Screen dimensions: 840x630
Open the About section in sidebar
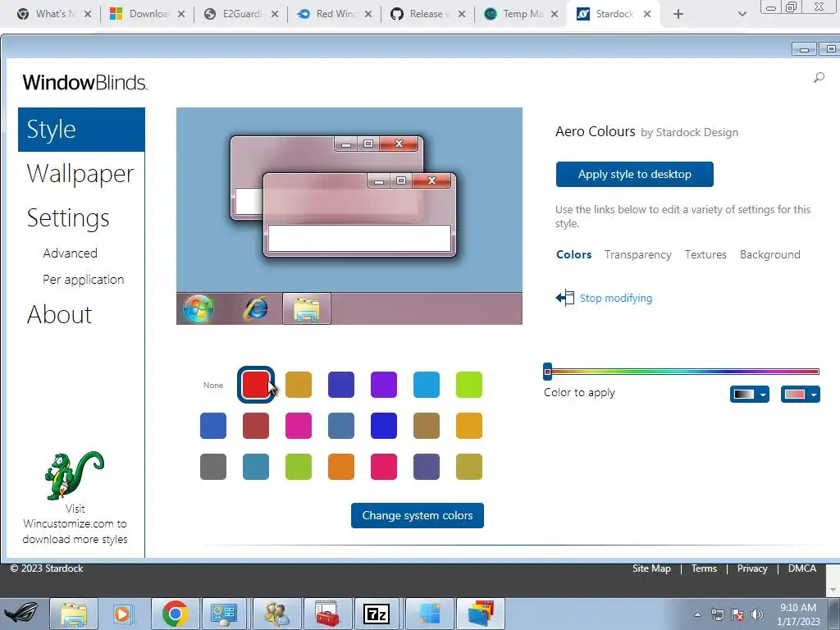point(59,314)
